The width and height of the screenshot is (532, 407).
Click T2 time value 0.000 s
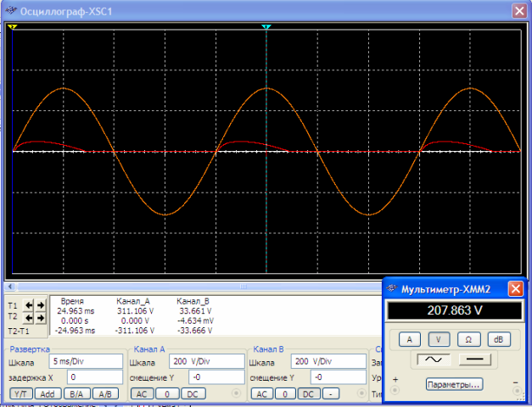pyautogui.click(x=75, y=321)
